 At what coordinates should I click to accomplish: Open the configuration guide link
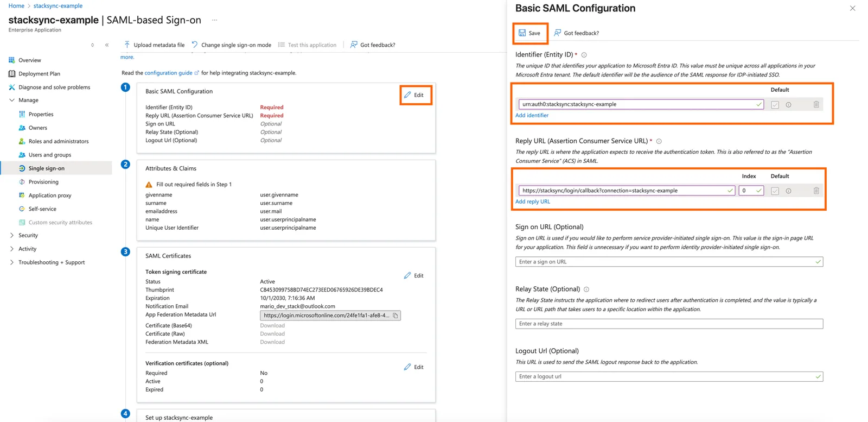click(x=168, y=73)
